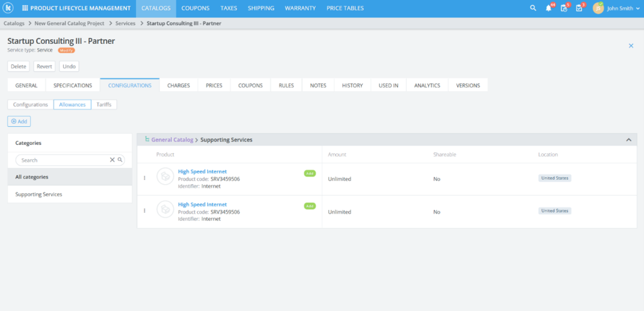This screenshot has height=311, width=644.
Task: Click the Undo button
Action: 69,66
